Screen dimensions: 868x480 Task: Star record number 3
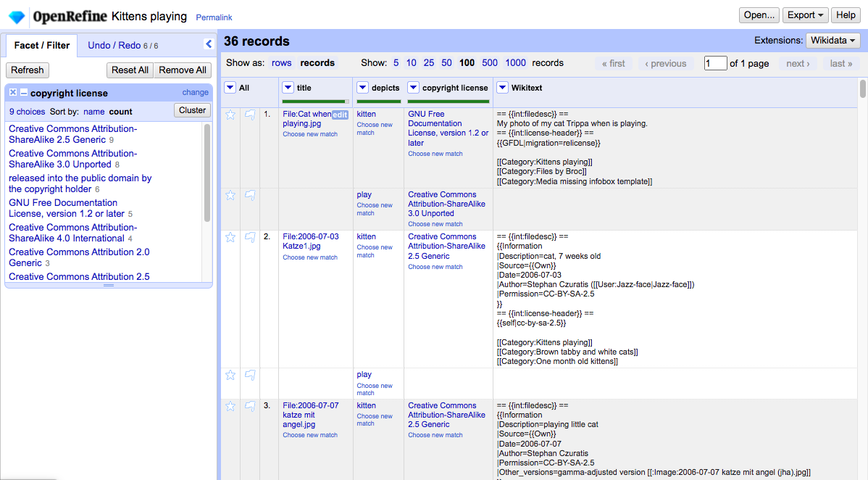[230, 406]
